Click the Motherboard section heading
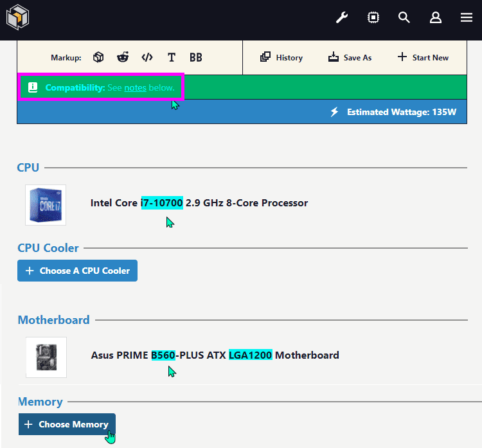Image resolution: width=482 pixels, height=448 pixels. [x=54, y=320]
